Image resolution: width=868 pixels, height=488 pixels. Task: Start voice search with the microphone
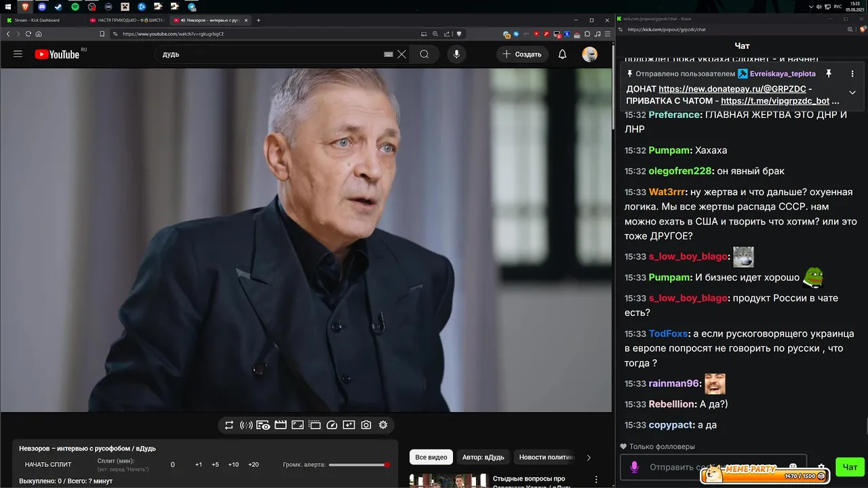click(456, 54)
